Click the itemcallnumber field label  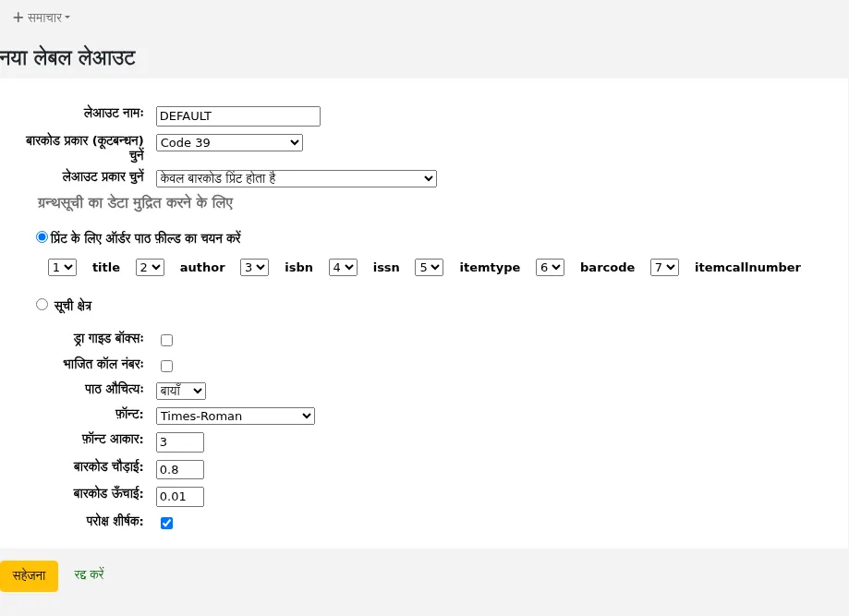coord(747,268)
